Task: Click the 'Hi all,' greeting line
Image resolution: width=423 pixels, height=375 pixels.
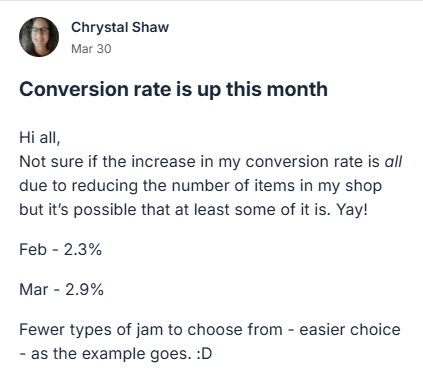Action: (x=40, y=137)
